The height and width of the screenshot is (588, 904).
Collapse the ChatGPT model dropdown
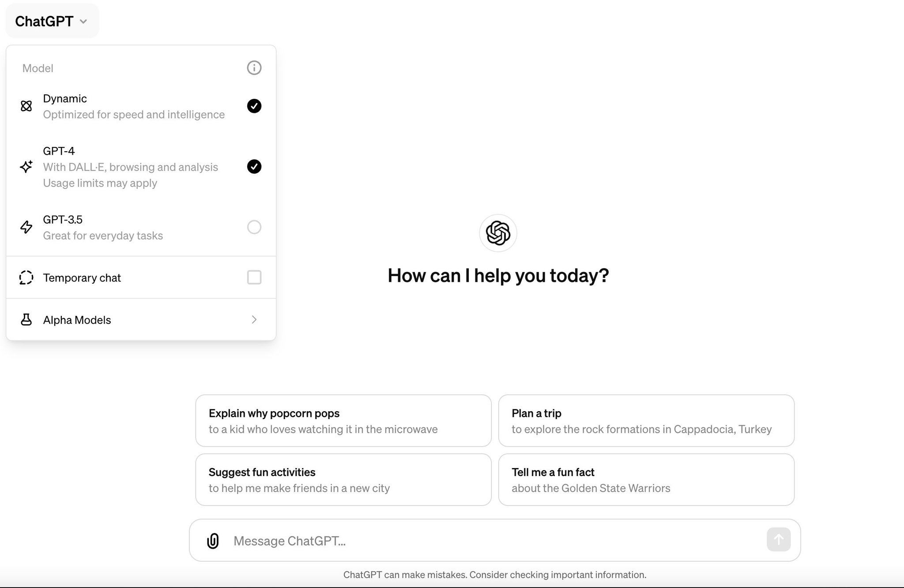pos(52,21)
